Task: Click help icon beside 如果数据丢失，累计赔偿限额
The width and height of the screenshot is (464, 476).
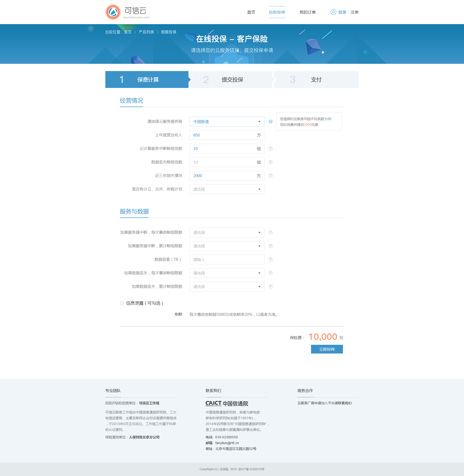Action: [270, 287]
